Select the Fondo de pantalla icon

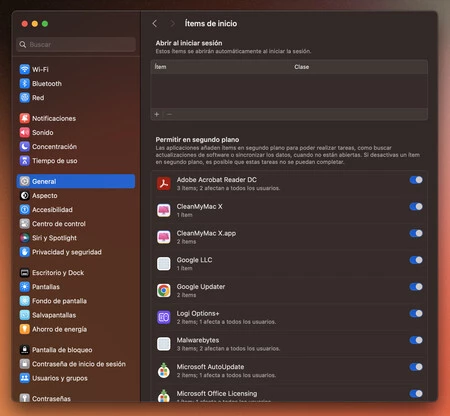point(24,301)
